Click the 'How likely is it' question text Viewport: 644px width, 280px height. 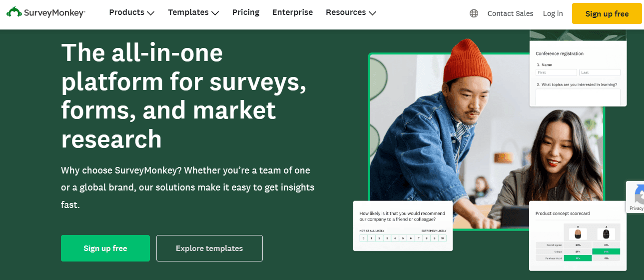(402, 216)
